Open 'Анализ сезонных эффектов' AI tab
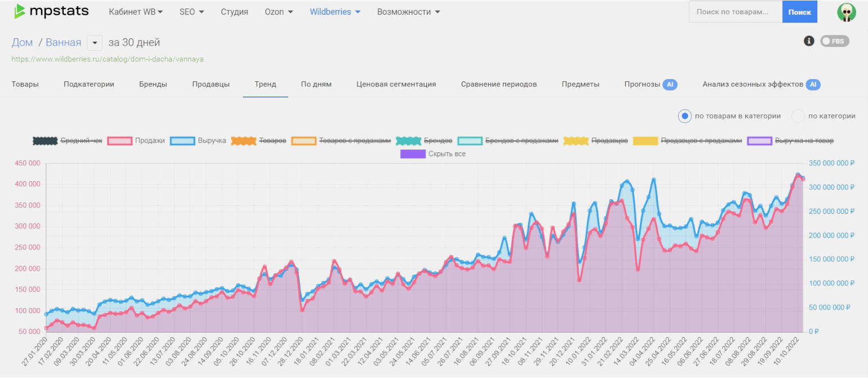 click(761, 84)
